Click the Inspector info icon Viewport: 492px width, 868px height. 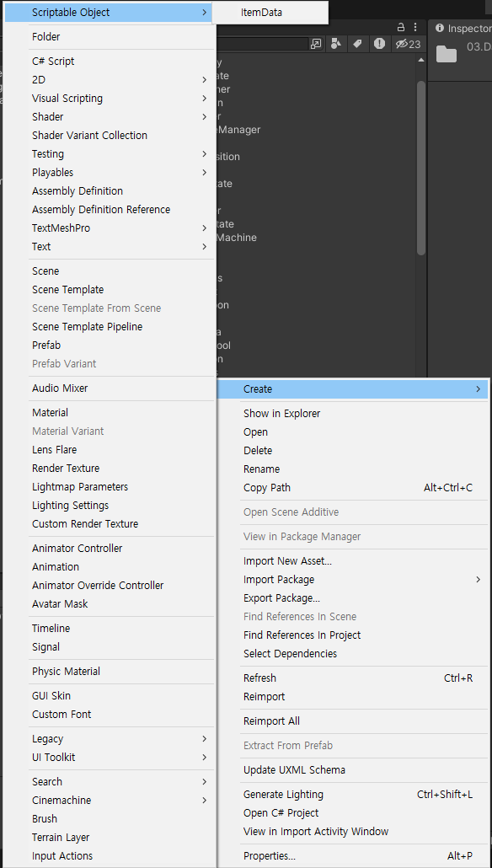pyautogui.click(x=440, y=28)
